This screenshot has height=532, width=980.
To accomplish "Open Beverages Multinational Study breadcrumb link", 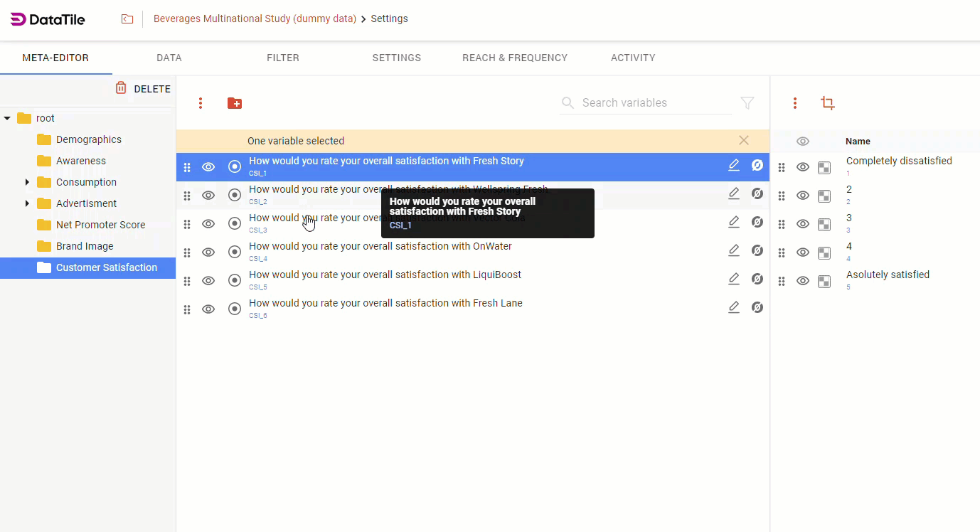I will pos(255,19).
